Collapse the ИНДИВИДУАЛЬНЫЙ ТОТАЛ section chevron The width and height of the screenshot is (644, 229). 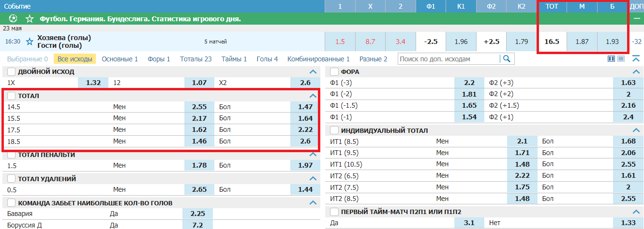tap(637, 130)
